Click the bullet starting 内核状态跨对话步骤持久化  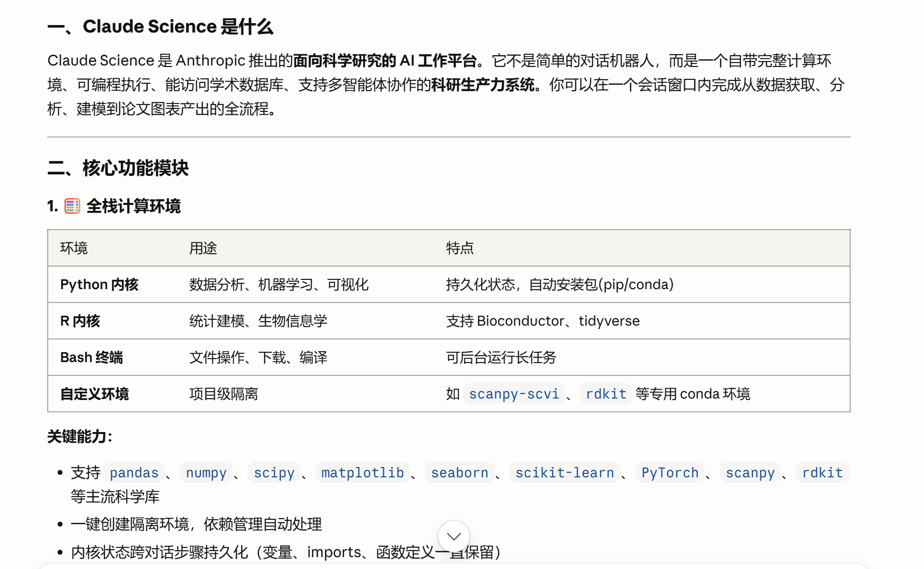pos(286,552)
